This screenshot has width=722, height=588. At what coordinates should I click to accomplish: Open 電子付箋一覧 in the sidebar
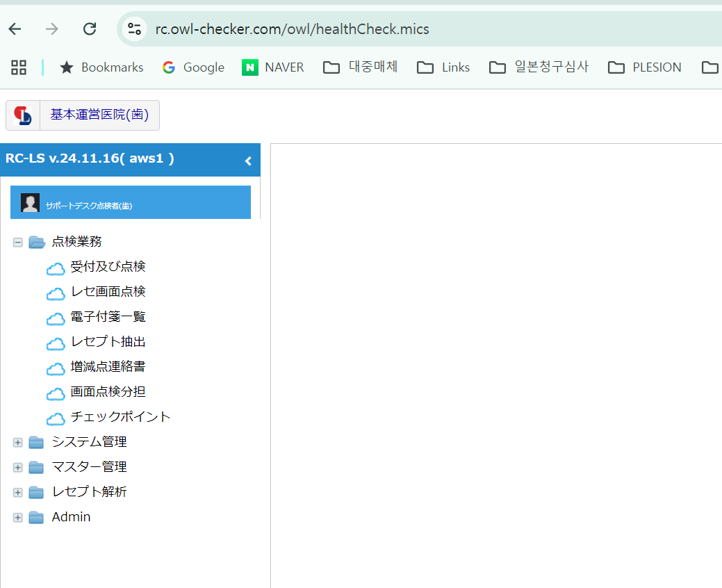(x=108, y=317)
